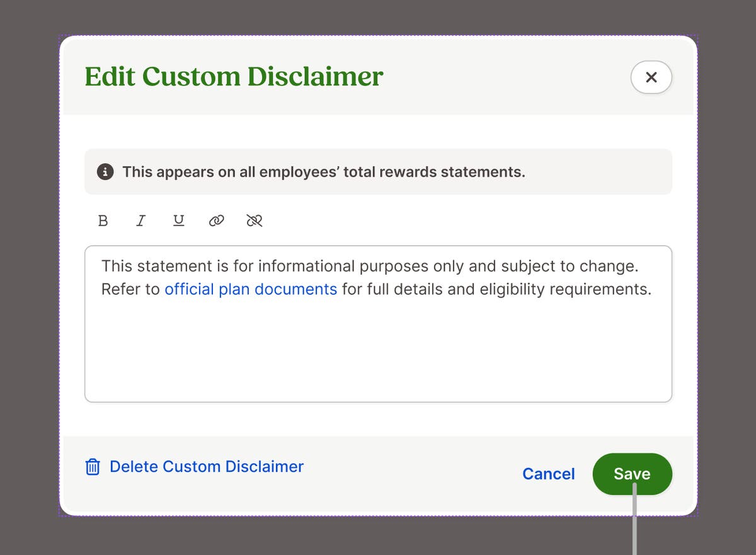Dismiss the Edit Custom Disclaimer dialog
Screen dimensions: 756x555
click(x=651, y=77)
